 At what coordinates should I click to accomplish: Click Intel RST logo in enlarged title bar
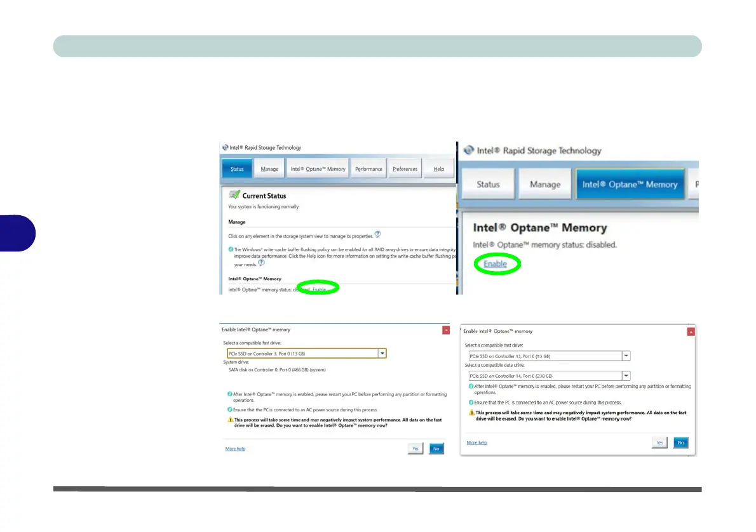(469, 150)
